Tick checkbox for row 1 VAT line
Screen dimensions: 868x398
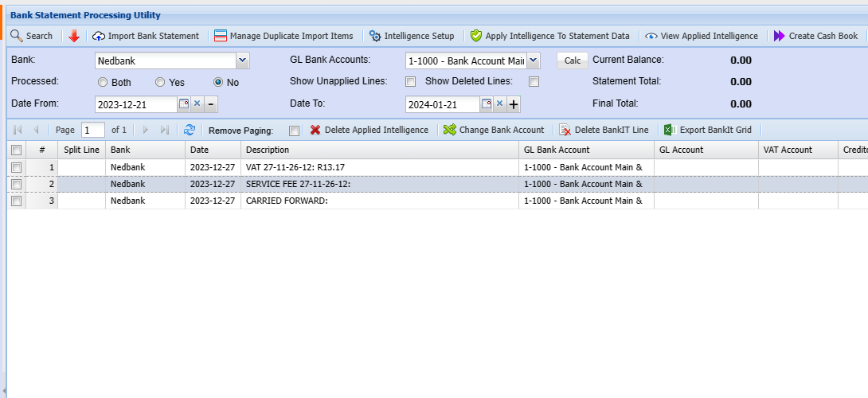click(17, 167)
